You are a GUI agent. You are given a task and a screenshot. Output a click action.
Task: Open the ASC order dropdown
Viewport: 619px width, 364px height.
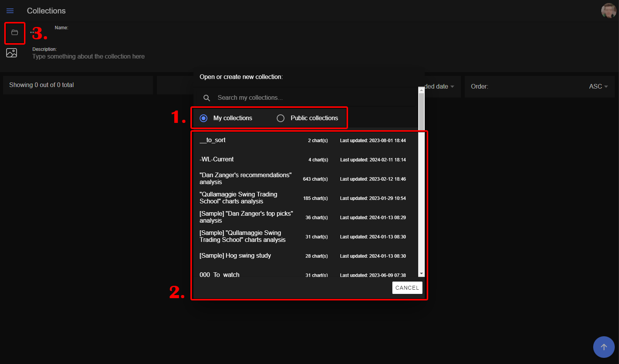coord(598,87)
